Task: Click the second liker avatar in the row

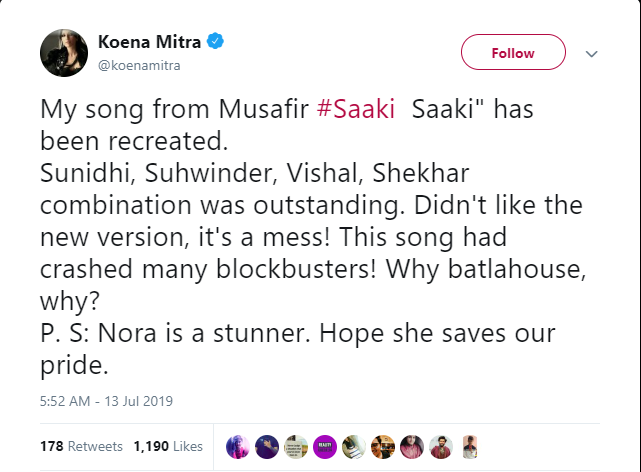Action: click(x=267, y=446)
